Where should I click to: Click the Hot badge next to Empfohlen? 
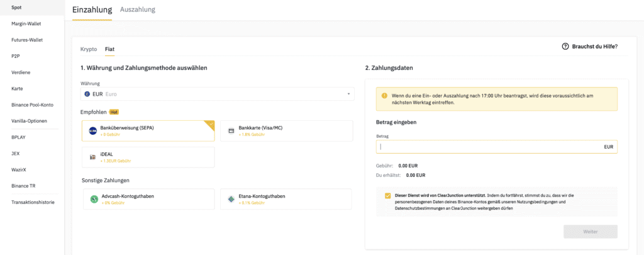coord(114,112)
